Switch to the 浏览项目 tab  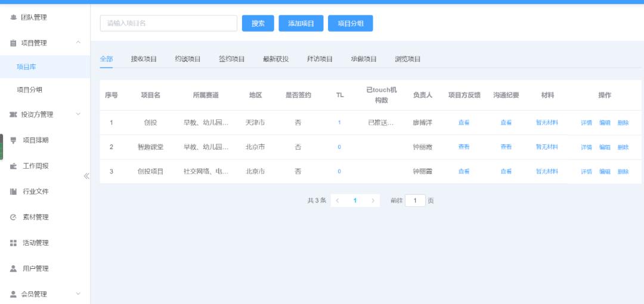(x=407, y=59)
